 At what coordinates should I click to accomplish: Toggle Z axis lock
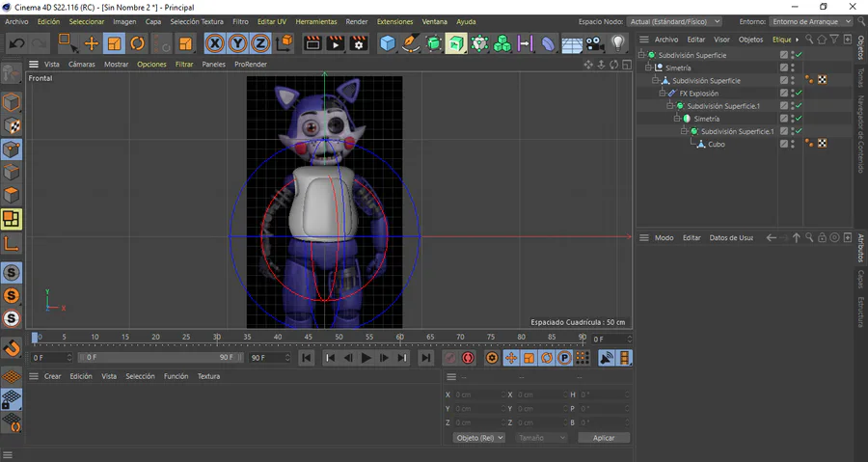click(x=260, y=43)
